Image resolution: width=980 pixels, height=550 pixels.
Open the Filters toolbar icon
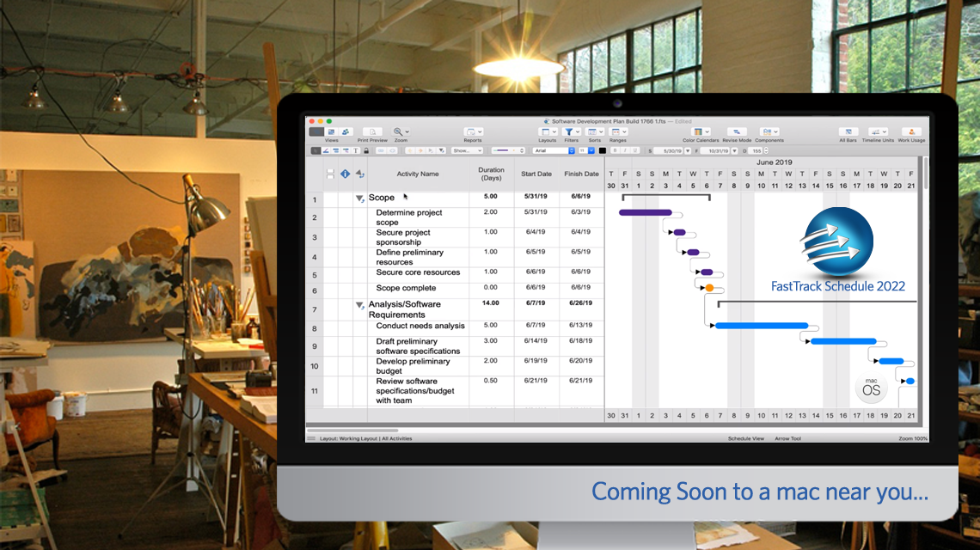click(x=570, y=131)
